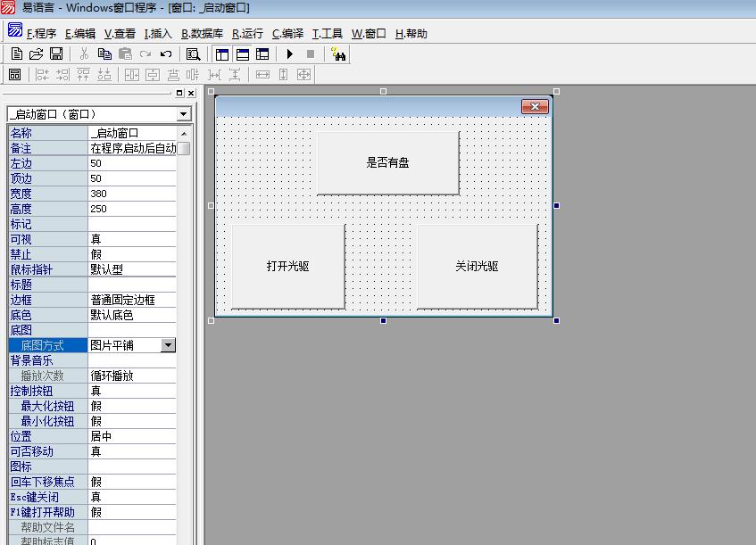Viewport: 756px width, 545px height.
Task: Click the 宽度 value field showing 380
Action: pos(132,194)
